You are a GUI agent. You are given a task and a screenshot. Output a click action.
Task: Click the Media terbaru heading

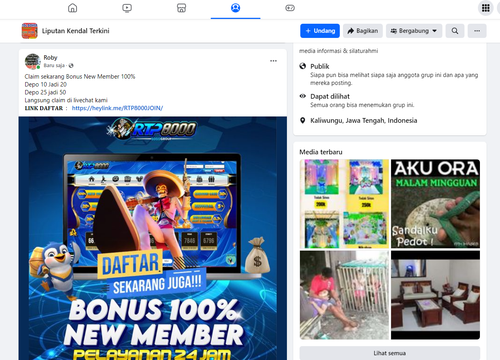(321, 152)
